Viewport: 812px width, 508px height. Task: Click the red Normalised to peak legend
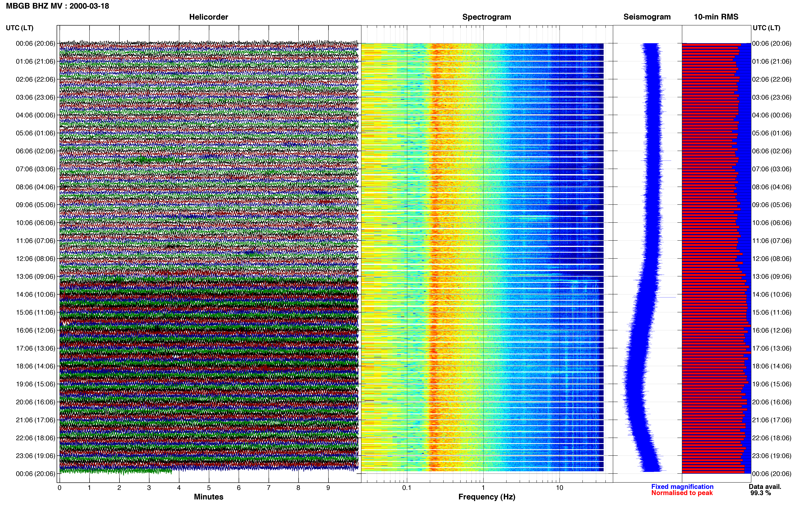[x=682, y=493]
